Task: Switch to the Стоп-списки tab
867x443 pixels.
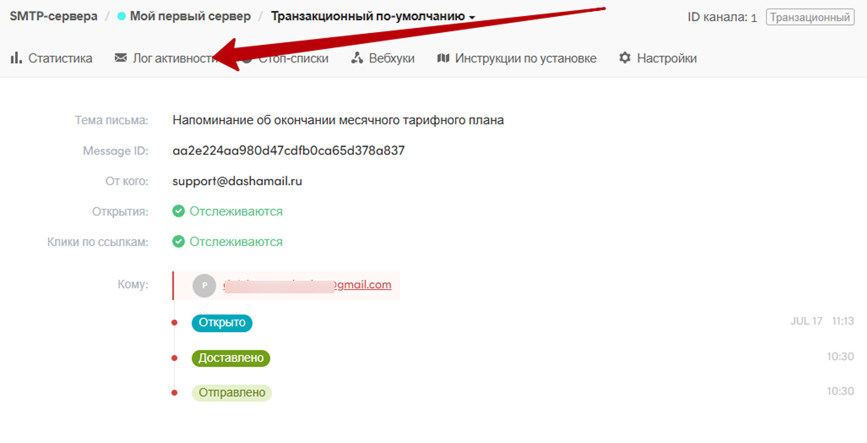Action: [290, 58]
